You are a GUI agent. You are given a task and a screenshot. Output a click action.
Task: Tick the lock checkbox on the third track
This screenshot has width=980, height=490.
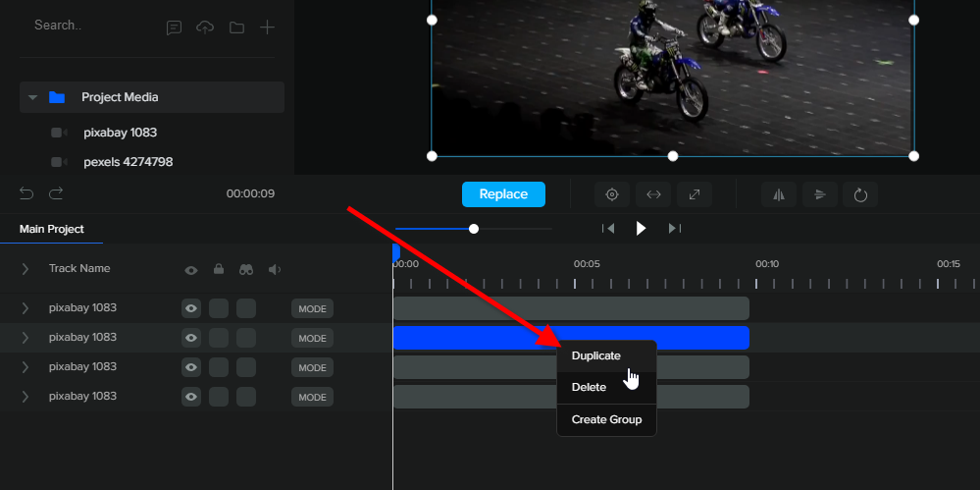click(219, 367)
